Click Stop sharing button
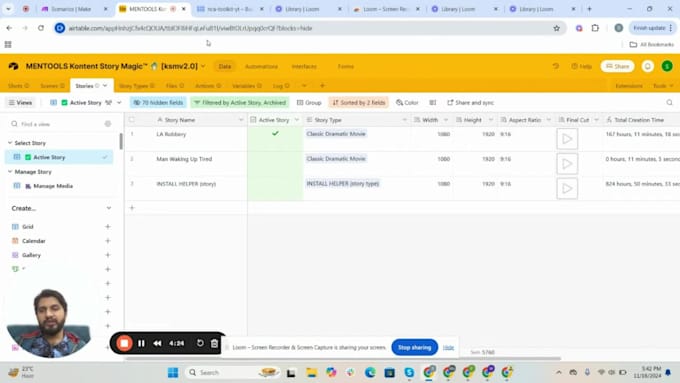This screenshot has height=383, width=680. tap(415, 347)
